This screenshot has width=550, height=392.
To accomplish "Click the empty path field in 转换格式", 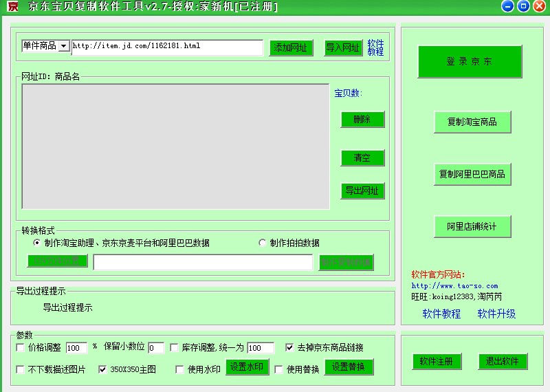I will pos(203,263).
